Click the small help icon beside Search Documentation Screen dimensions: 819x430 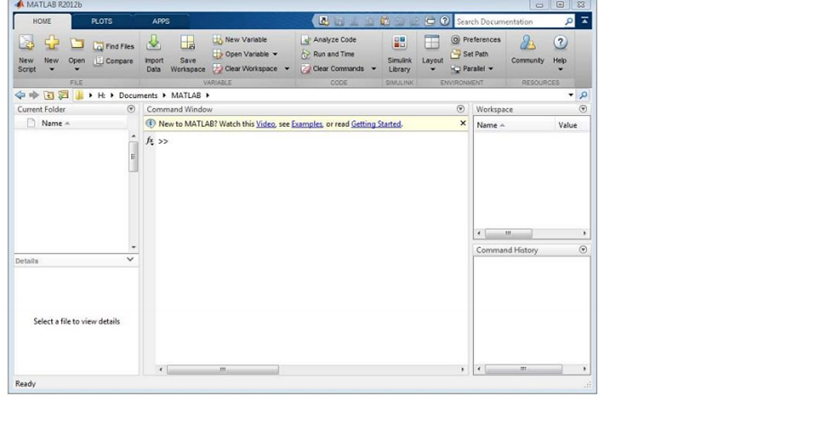click(x=444, y=21)
